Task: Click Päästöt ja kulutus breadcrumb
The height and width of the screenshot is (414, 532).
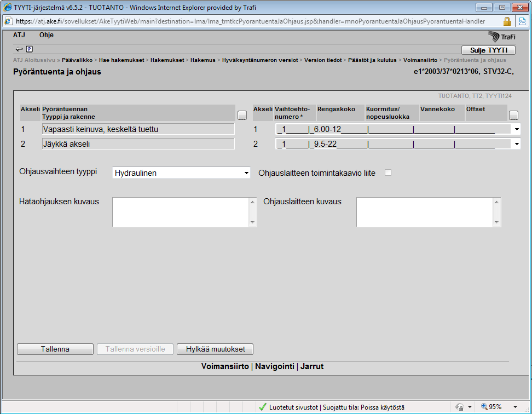Action: coord(372,60)
